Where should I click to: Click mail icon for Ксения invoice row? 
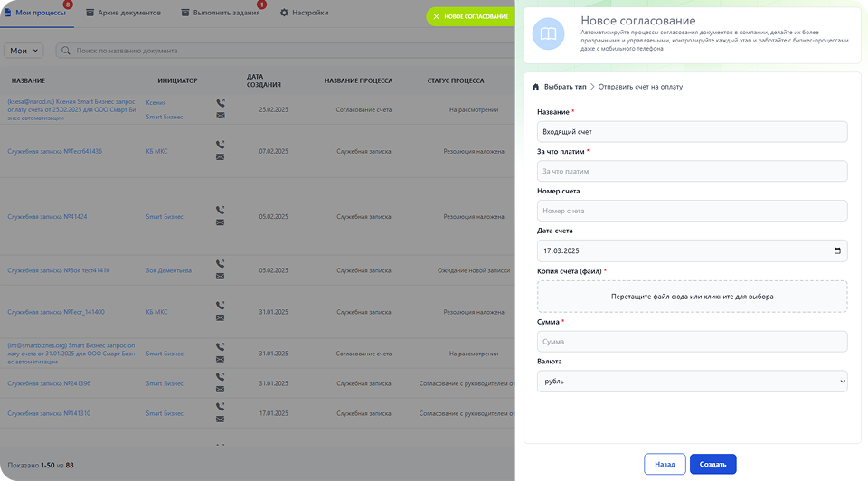221,116
